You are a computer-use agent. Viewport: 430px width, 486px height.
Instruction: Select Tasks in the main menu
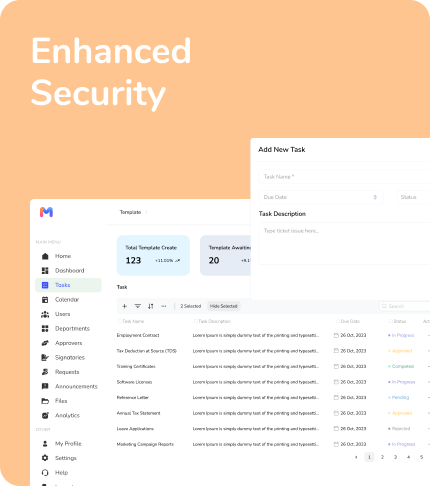coord(68,285)
